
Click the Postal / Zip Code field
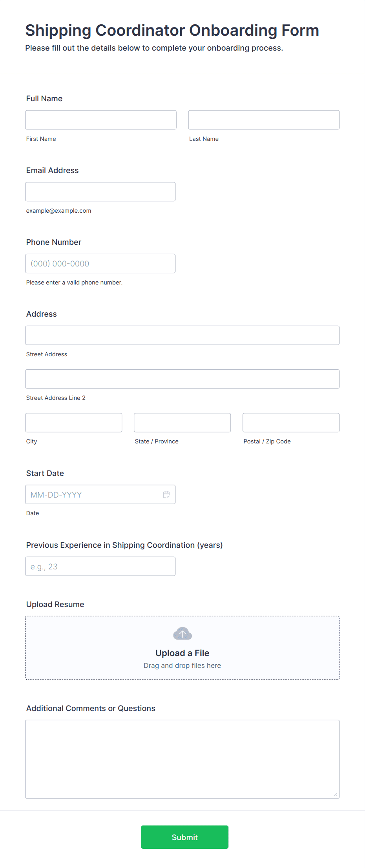291,422
